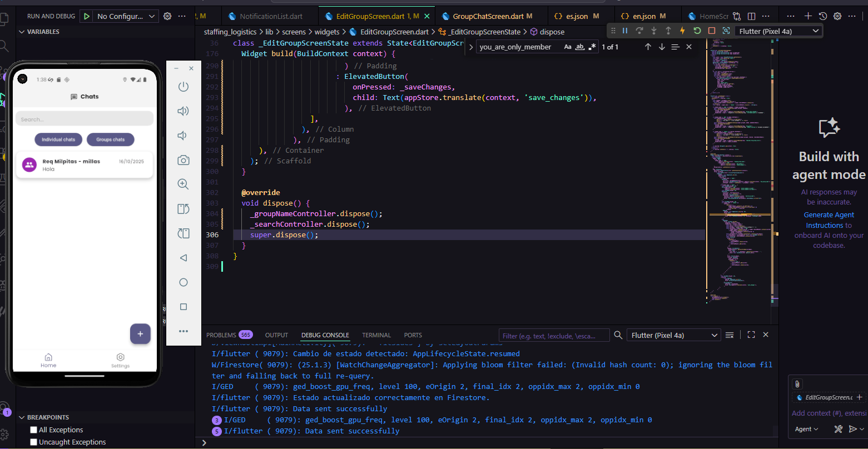The width and height of the screenshot is (868, 449).
Task: Open the Terminal panel tab
Action: 376,335
